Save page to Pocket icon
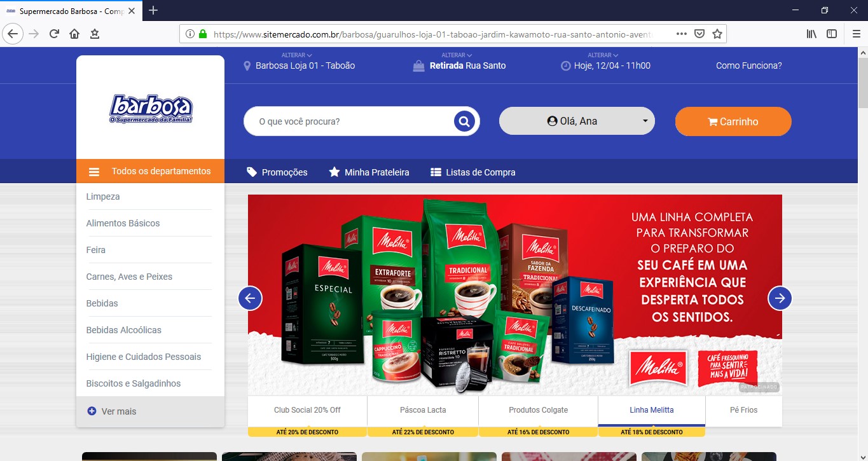The height and width of the screenshot is (461, 868). pos(699,34)
